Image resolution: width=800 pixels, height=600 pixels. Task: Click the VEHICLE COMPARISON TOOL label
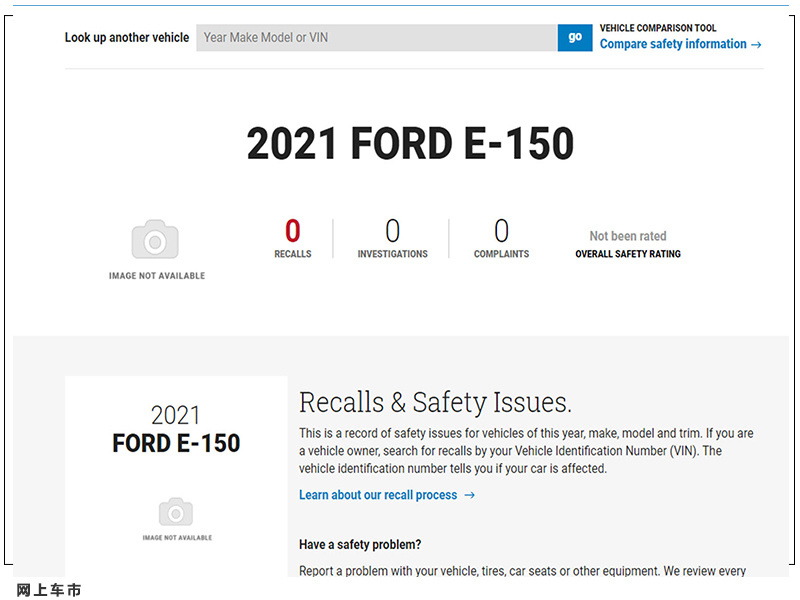pos(658,28)
